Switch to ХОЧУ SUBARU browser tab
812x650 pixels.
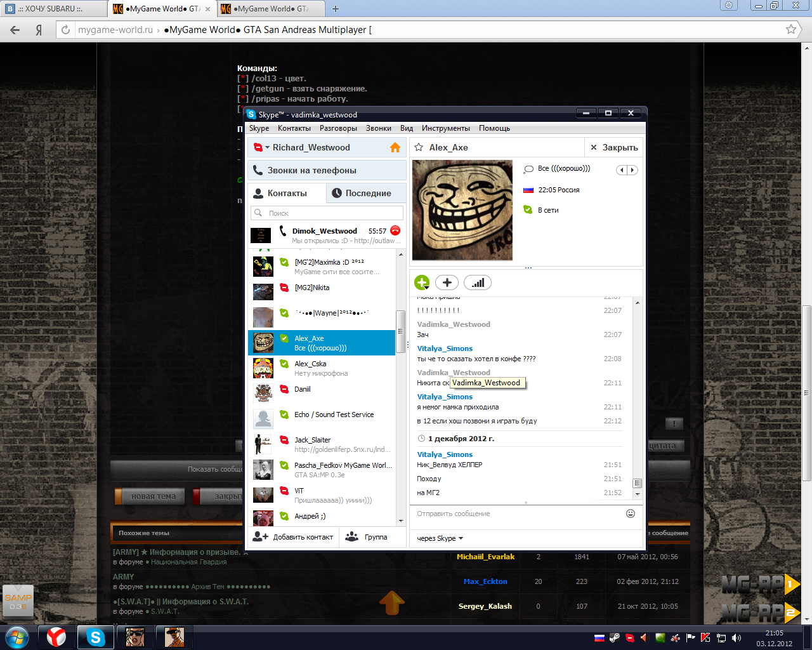point(54,9)
